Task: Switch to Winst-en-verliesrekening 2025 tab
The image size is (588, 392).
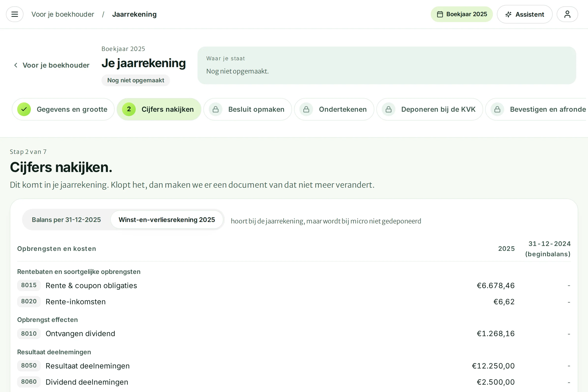Action: tap(167, 220)
